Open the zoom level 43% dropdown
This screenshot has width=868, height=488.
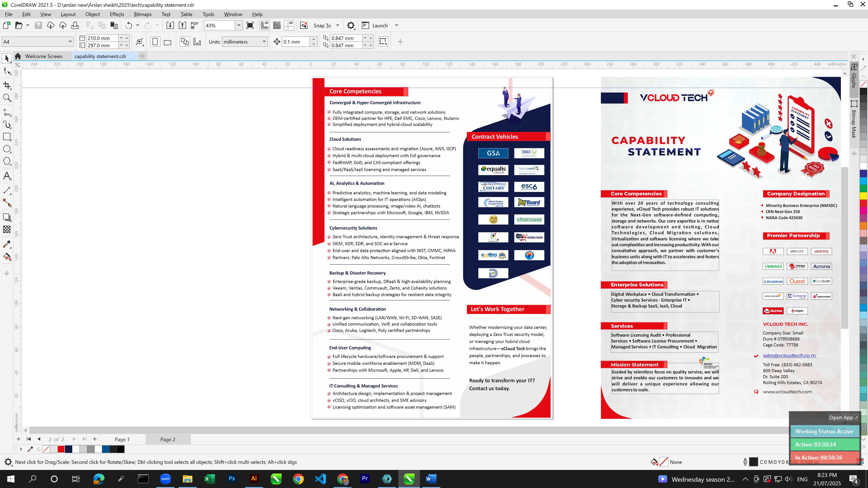[238, 26]
